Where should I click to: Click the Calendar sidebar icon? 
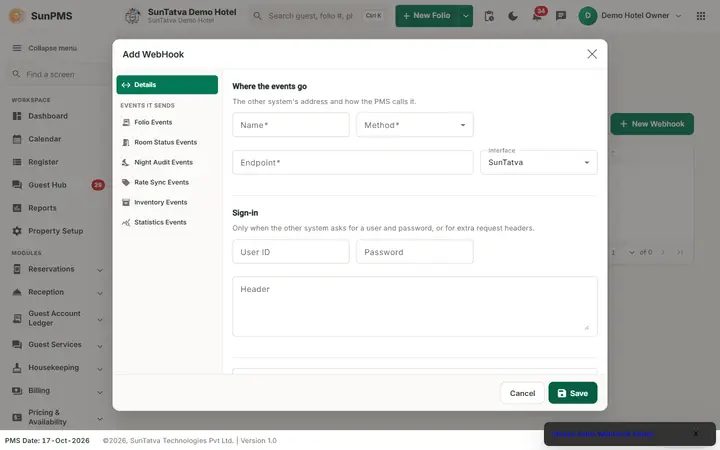[17, 139]
